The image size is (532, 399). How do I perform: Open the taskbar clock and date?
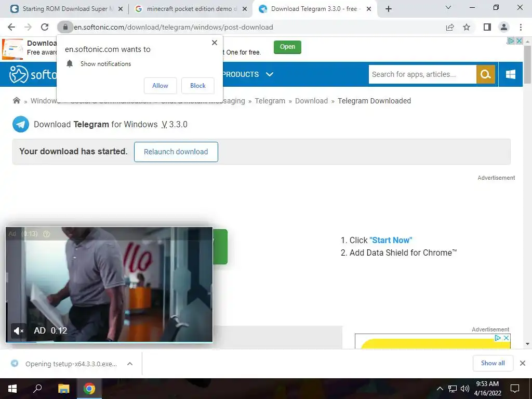(487, 389)
